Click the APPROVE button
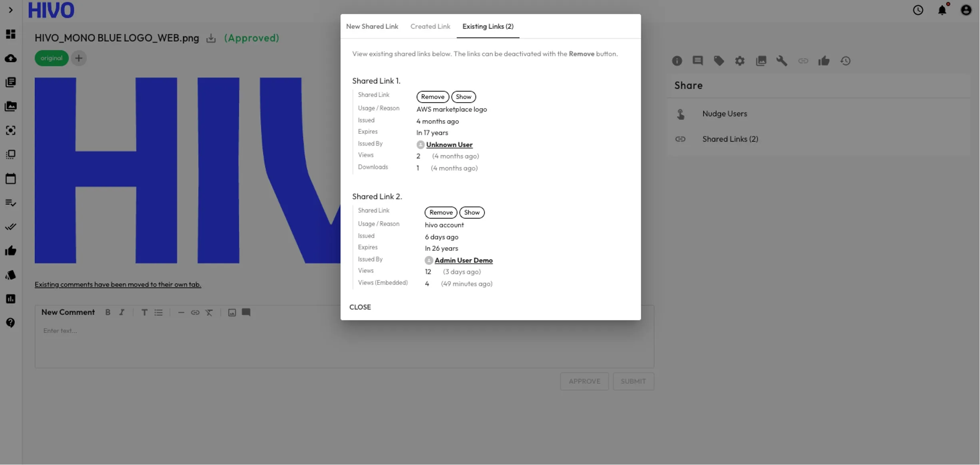 point(584,382)
